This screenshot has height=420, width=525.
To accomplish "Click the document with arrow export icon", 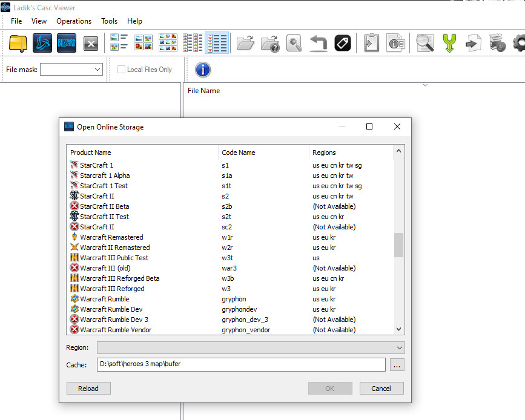I will [x=474, y=43].
